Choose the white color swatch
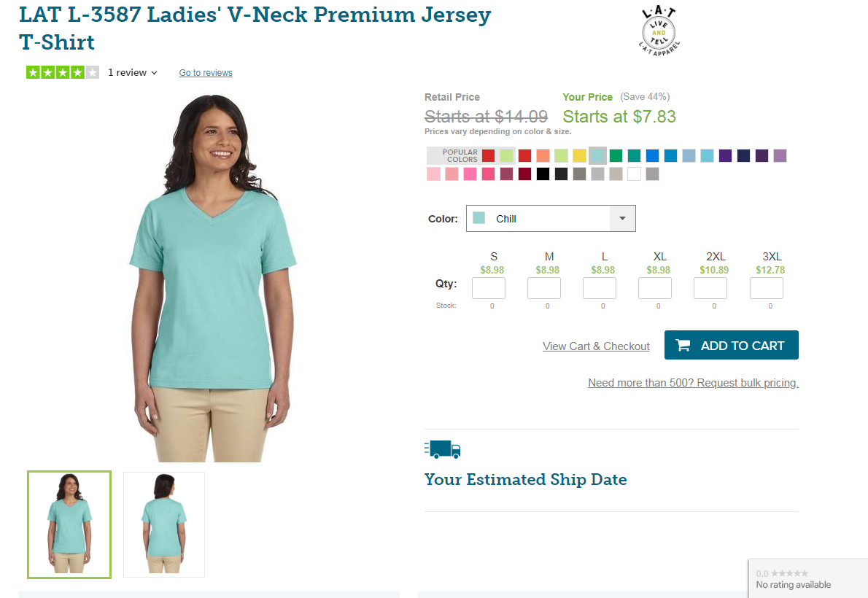 coord(635,174)
